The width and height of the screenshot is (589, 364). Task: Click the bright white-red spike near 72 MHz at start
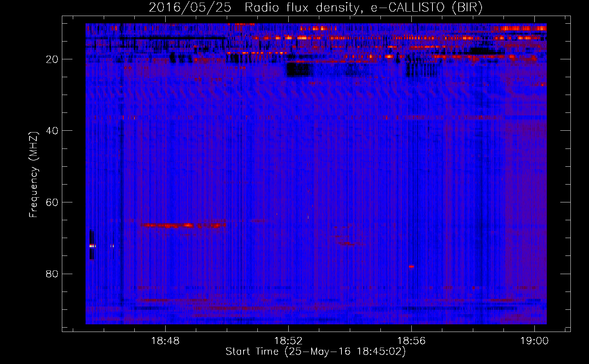pos(92,246)
